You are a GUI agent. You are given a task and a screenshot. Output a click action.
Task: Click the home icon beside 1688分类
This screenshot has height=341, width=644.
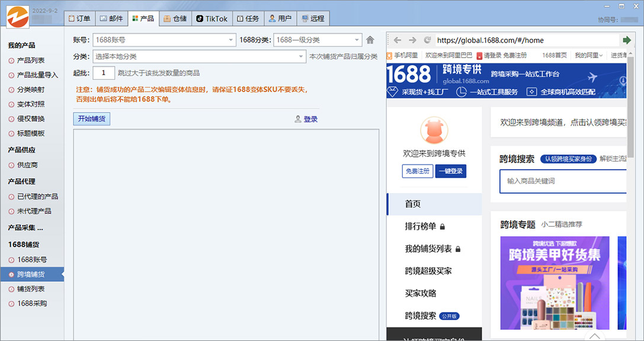[370, 40]
